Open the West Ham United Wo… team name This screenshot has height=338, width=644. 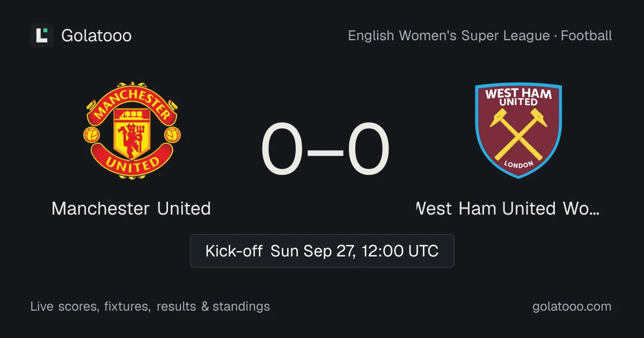[x=508, y=208]
